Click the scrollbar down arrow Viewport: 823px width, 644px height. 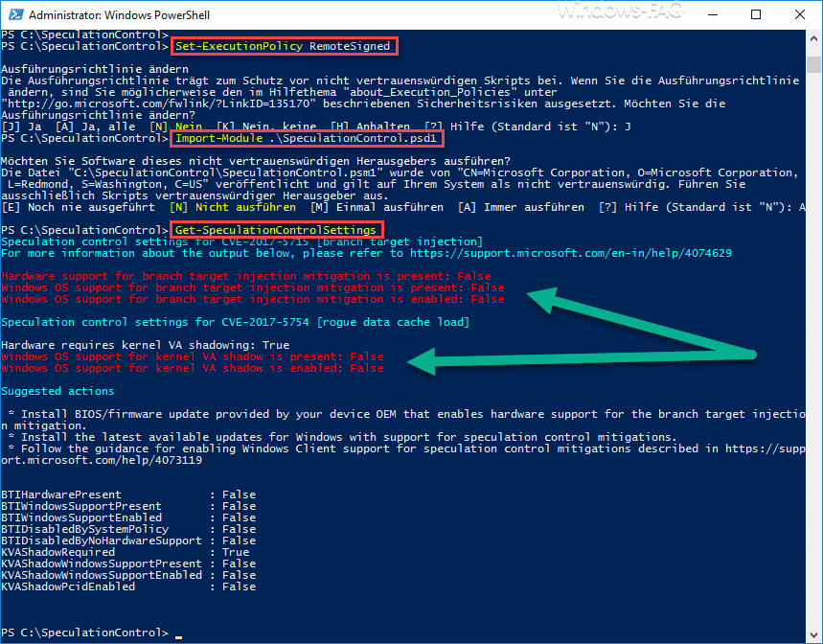pos(813,634)
